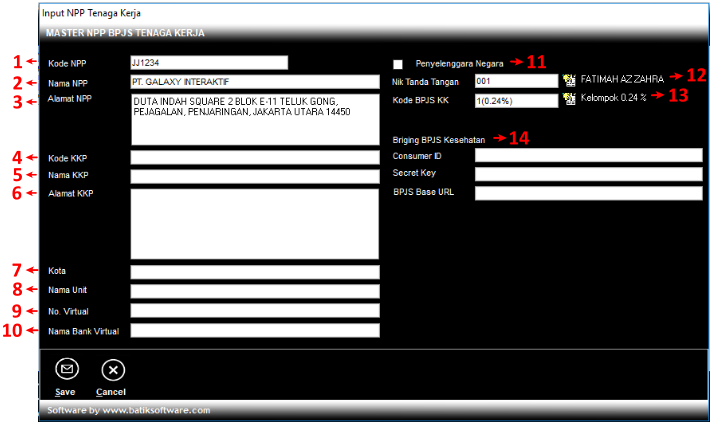
Task: Click the Consumer ID input field
Action: pyautogui.click(x=588, y=156)
